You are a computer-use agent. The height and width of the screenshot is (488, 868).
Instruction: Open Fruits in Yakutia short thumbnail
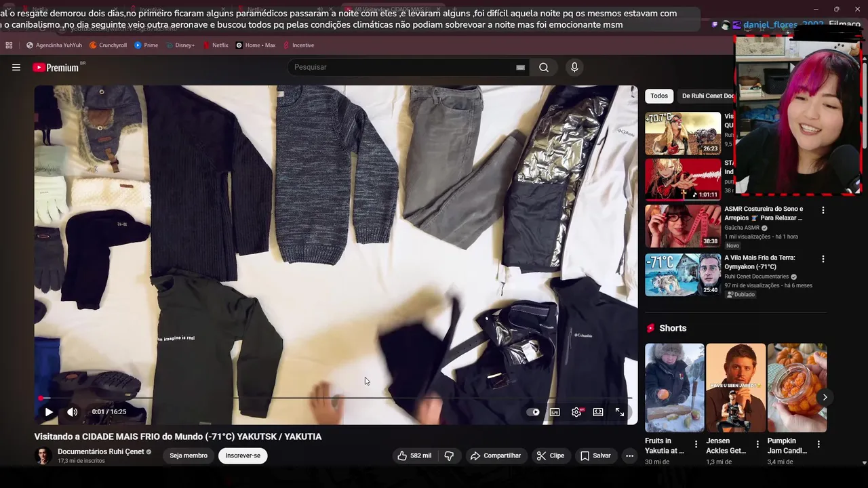click(675, 388)
